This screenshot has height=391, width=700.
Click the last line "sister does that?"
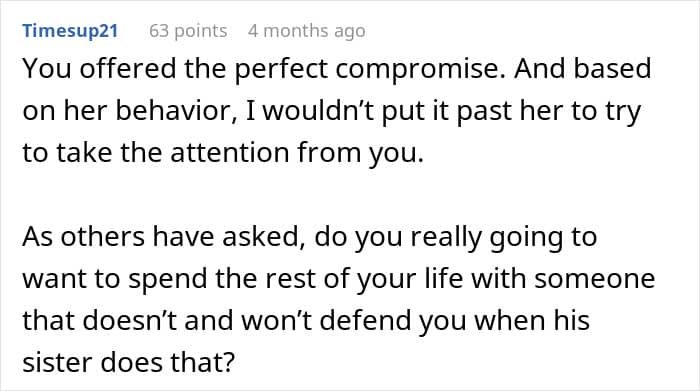point(129,362)
